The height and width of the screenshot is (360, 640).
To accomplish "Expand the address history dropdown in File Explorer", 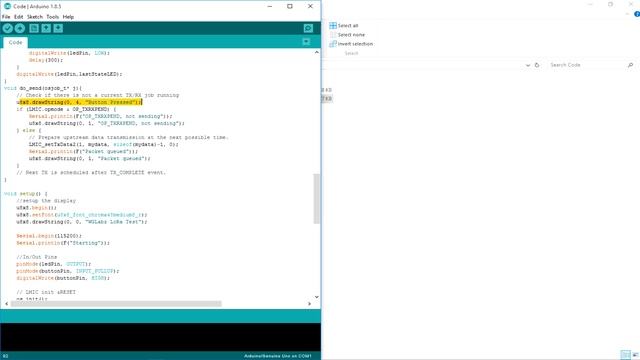I will (528, 65).
